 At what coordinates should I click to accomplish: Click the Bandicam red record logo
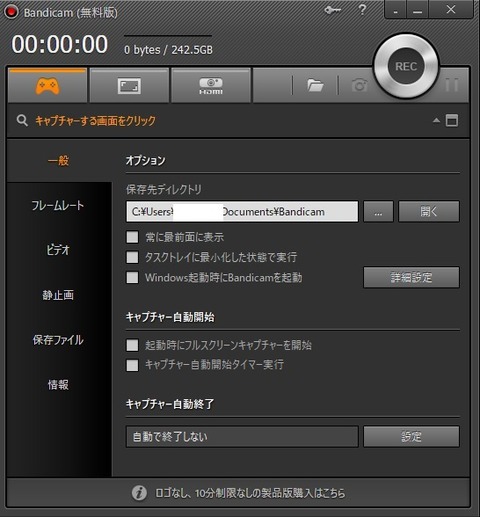click(11, 12)
